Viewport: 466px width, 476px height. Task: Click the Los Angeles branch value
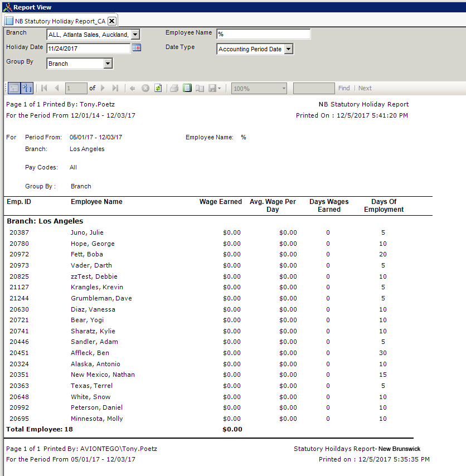[x=87, y=149]
